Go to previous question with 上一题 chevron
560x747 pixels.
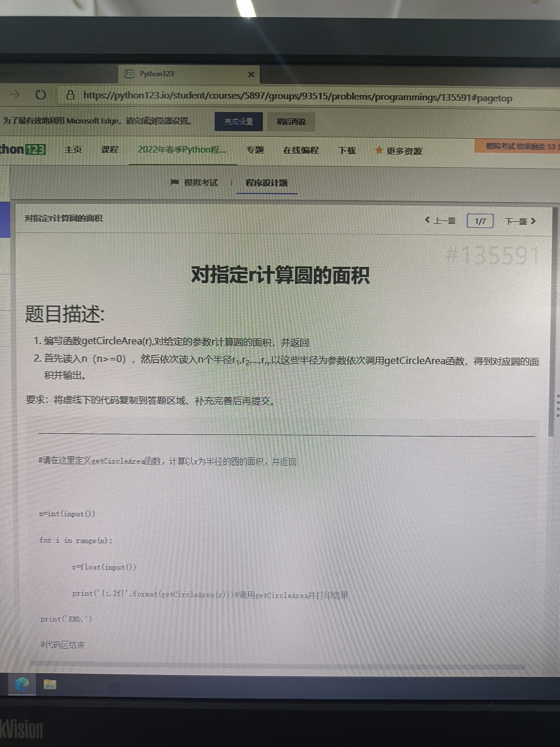pos(427,220)
